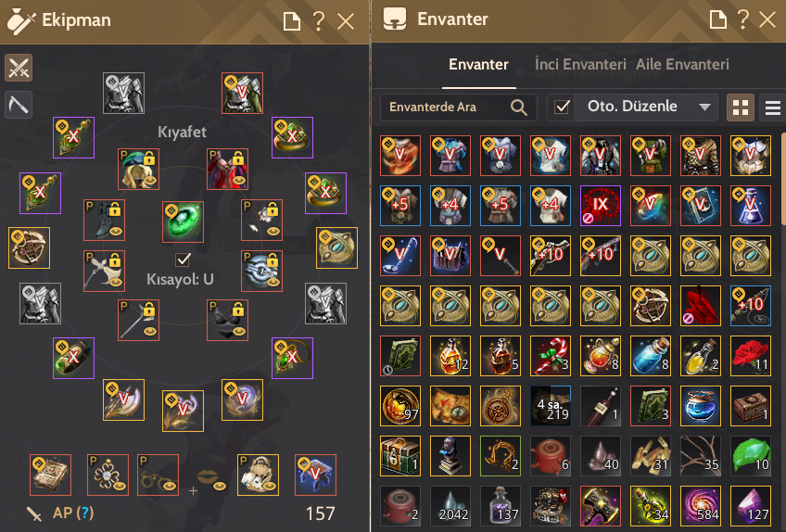Screen dimensions: 786x532
Task: Click the candy cane item in inventory
Action: [x=551, y=356]
